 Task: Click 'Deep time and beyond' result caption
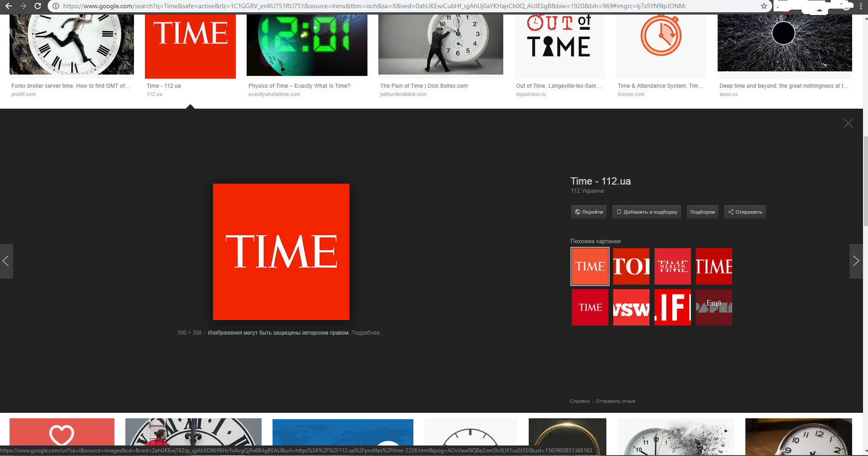coord(784,86)
